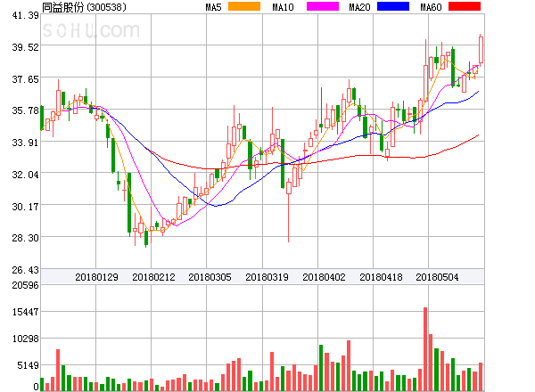Image resolution: width=535 pixels, height=392 pixels.
Task: Click the tallest red volume bar
Action: pos(425,349)
